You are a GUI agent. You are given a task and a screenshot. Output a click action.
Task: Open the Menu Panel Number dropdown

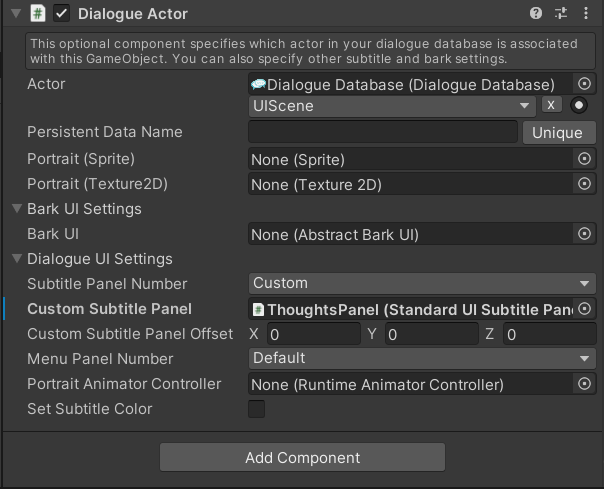pyautogui.click(x=422, y=358)
